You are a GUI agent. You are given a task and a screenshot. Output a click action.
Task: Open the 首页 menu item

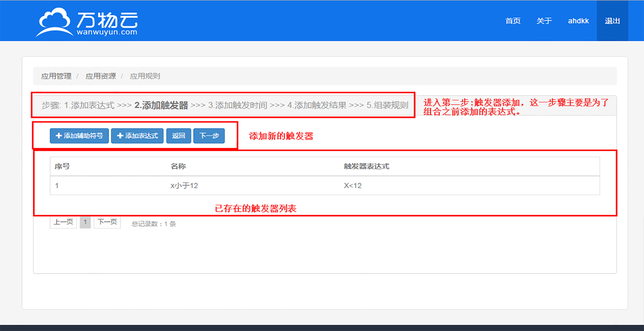(x=512, y=21)
